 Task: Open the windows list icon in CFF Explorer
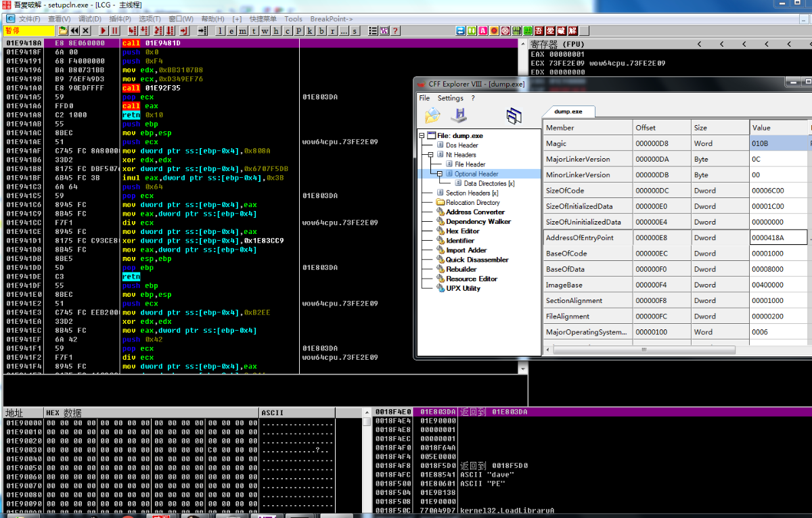514,116
